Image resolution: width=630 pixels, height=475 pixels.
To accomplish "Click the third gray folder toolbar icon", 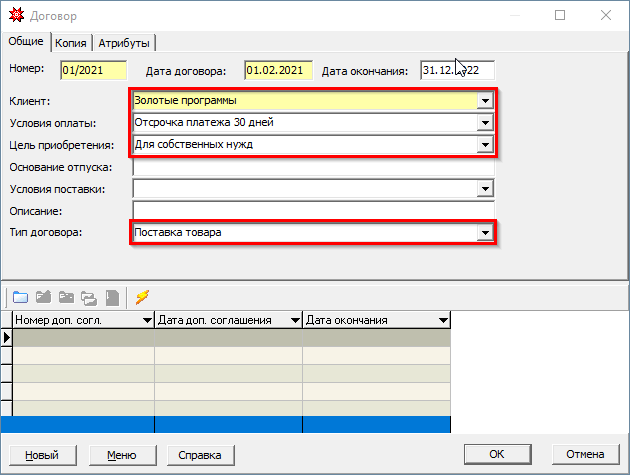I will pyautogui.click(x=66, y=296).
